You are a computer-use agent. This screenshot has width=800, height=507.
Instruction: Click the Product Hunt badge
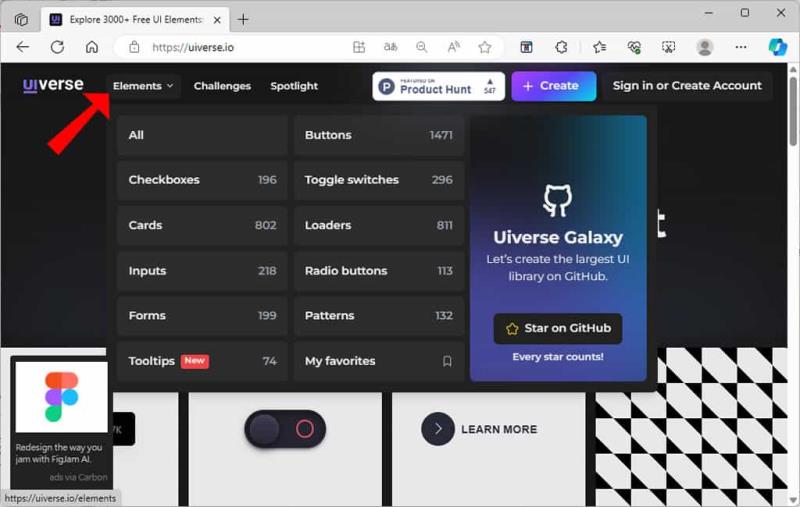[x=438, y=86]
